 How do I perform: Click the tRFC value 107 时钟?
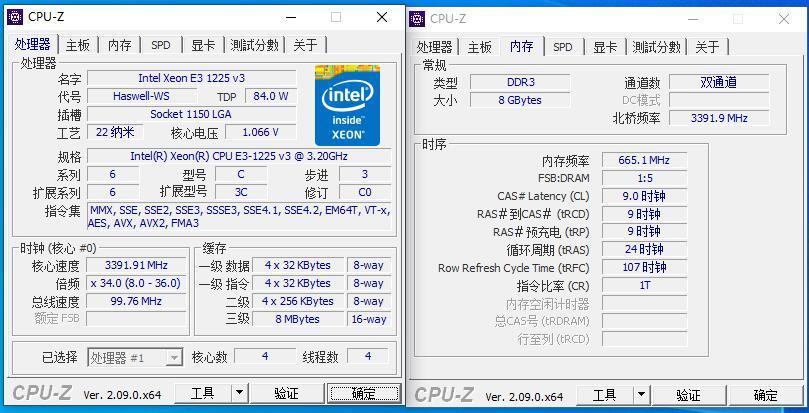[x=644, y=268]
